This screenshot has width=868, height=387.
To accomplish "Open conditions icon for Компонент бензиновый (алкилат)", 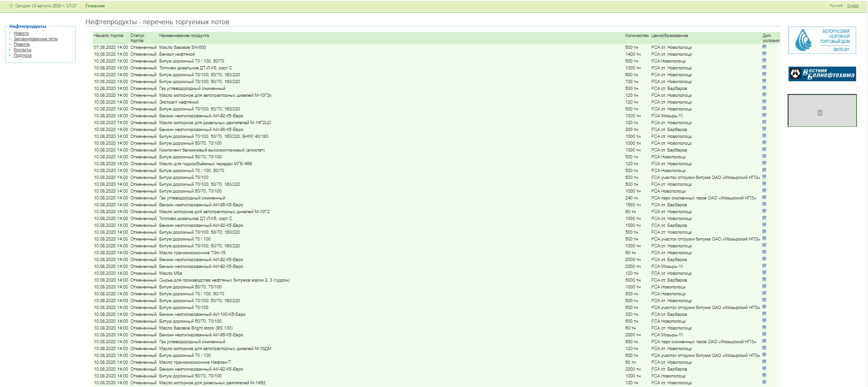I will click(764, 149).
